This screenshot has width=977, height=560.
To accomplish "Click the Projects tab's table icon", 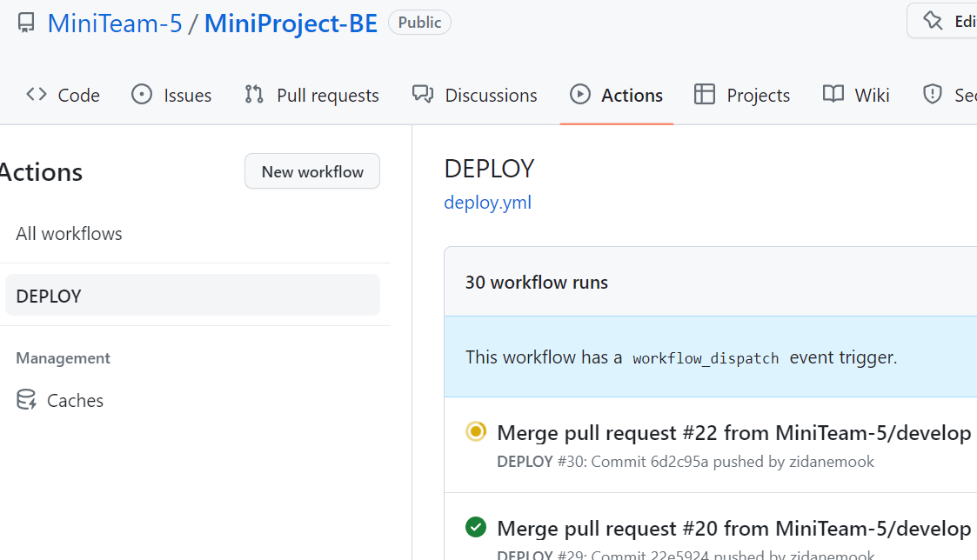I will (705, 94).
